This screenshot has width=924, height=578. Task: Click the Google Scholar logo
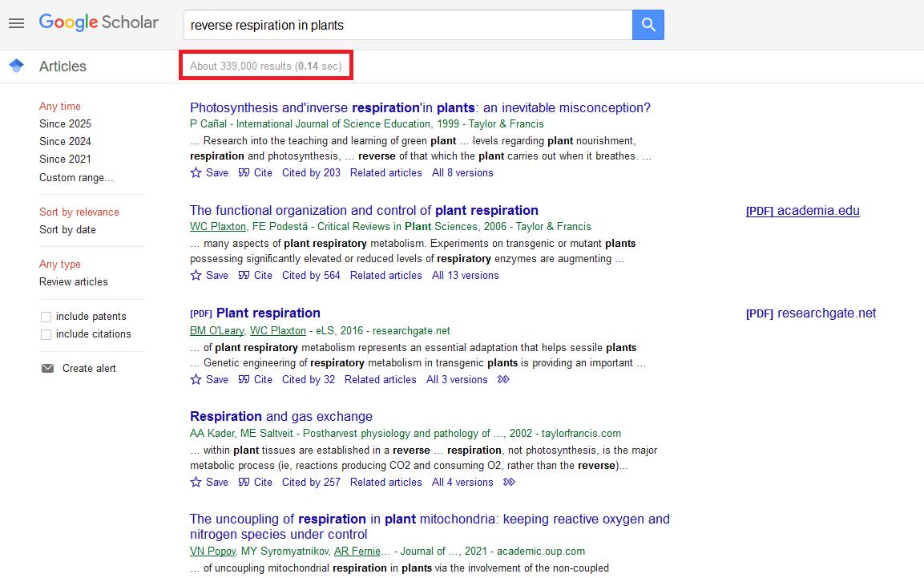99,22
